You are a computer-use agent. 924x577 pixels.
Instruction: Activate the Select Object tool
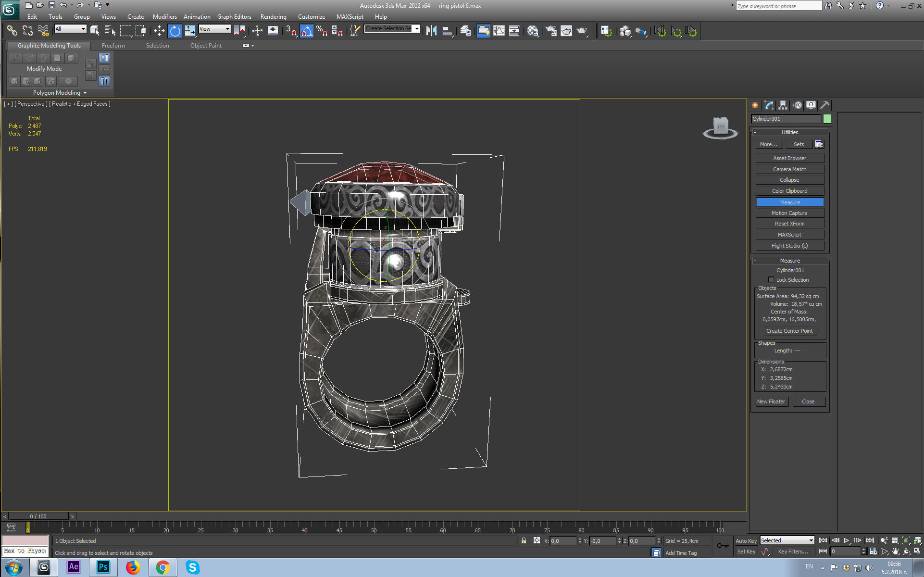click(95, 31)
